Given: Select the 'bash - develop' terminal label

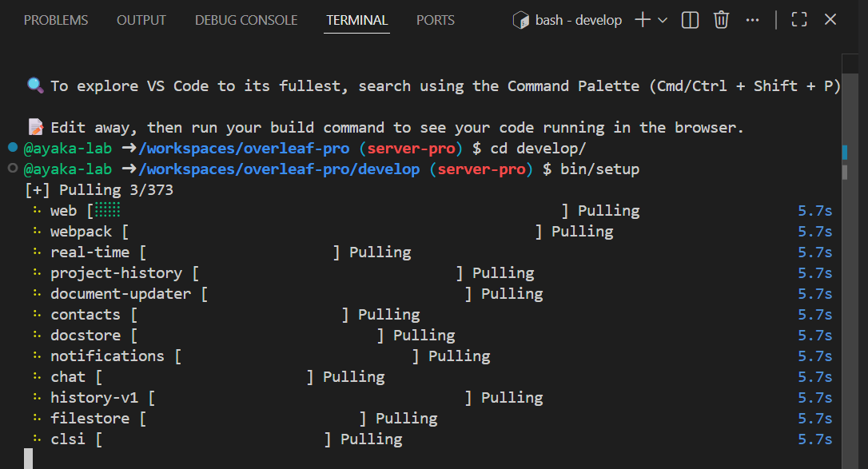Looking at the screenshot, I should (x=579, y=20).
